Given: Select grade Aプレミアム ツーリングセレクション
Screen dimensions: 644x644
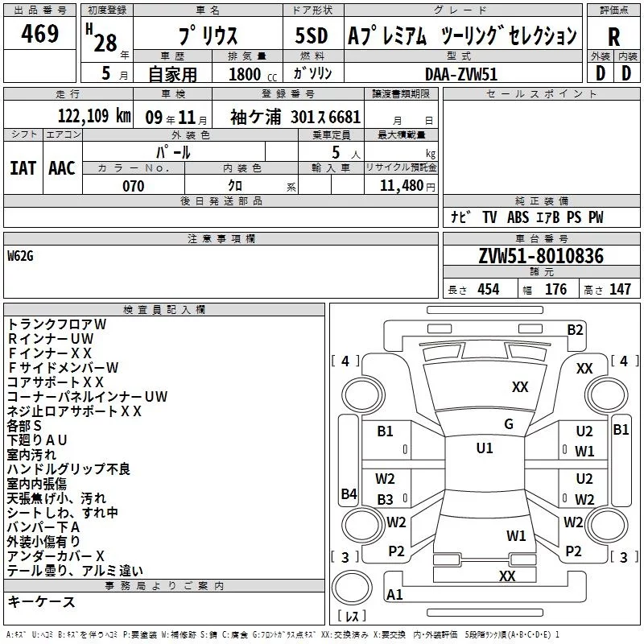Looking at the screenshot, I should (x=462, y=35).
